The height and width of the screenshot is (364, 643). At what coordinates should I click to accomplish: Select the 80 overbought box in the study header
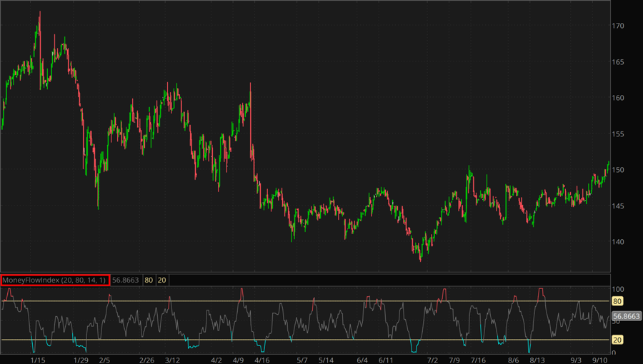(x=149, y=280)
